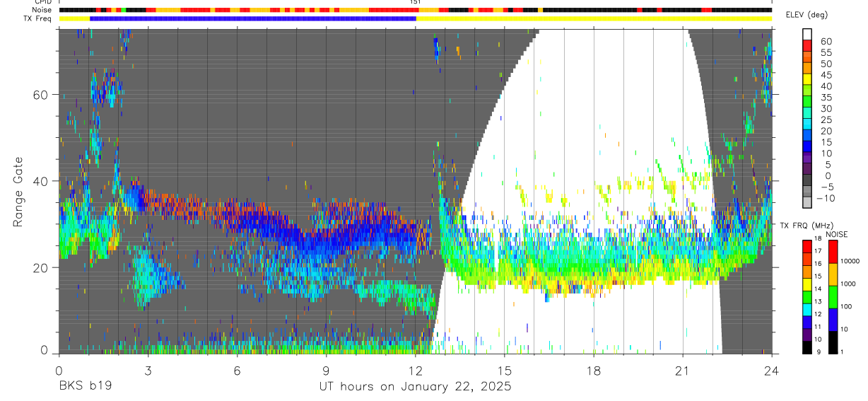Click the TX Freq row label at the top left
The width and height of the screenshot is (868, 401).
tap(40, 18)
